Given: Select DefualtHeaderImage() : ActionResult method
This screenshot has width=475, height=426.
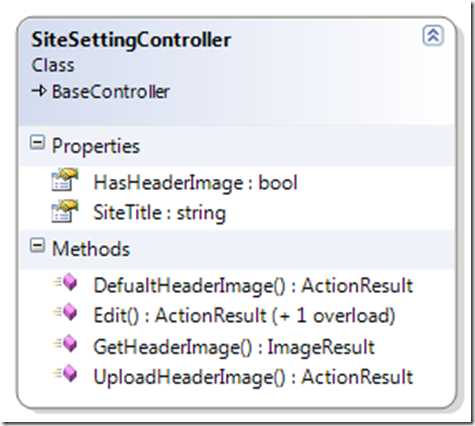Looking at the screenshot, I should pos(253,286).
